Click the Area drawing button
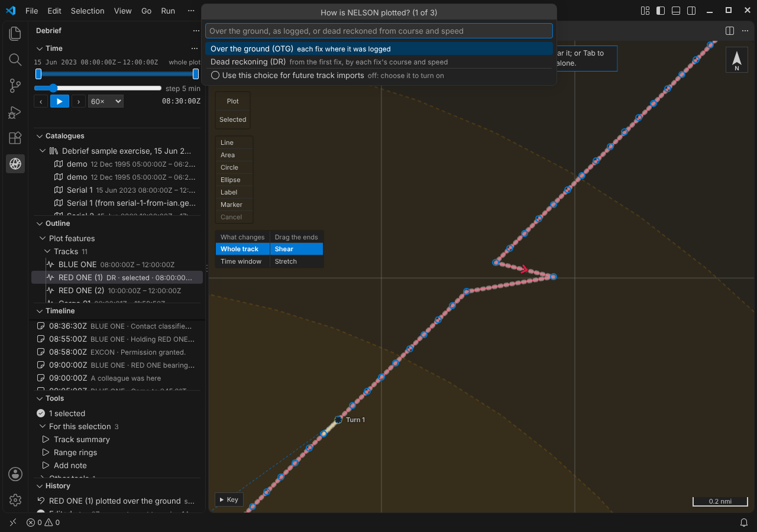Image resolution: width=757 pixels, height=532 pixels. click(234, 155)
